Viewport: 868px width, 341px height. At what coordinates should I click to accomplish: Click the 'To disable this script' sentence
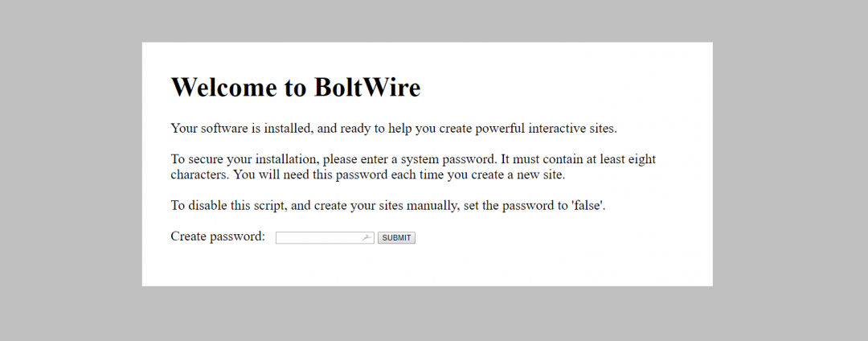pyautogui.click(x=388, y=206)
